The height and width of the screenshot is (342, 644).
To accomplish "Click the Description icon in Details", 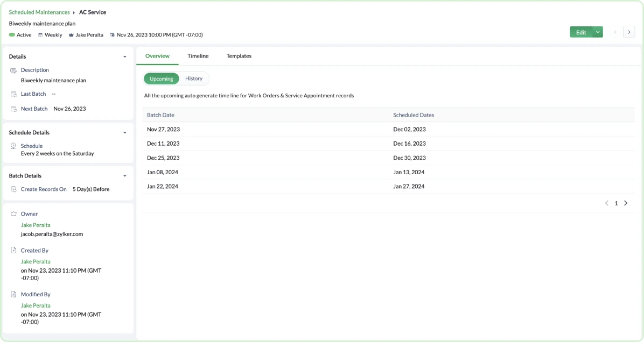I will point(14,70).
